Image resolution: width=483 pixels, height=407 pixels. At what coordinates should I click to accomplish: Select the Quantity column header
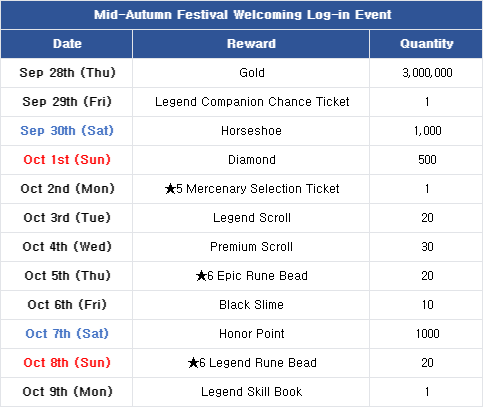[427, 44]
